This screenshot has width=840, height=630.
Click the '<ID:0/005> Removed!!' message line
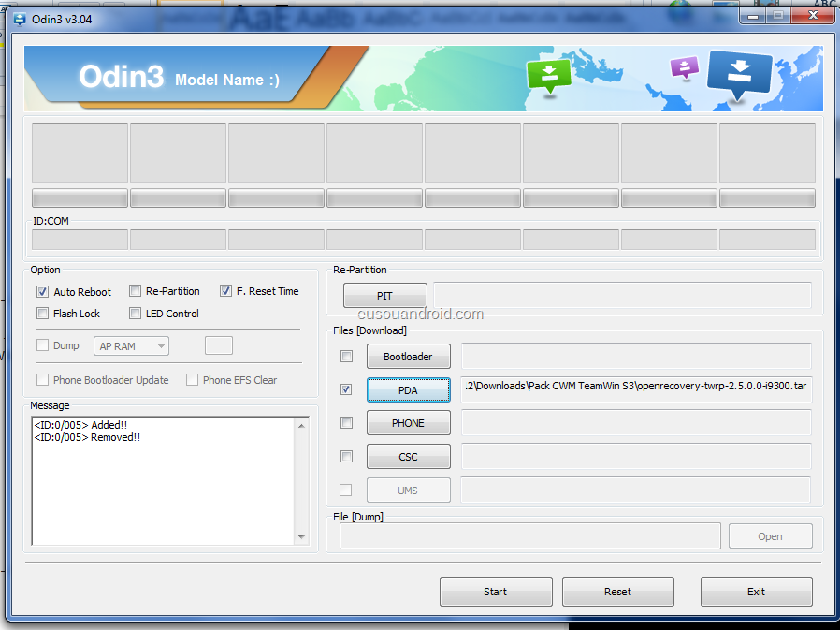pyautogui.click(x=87, y=437)
